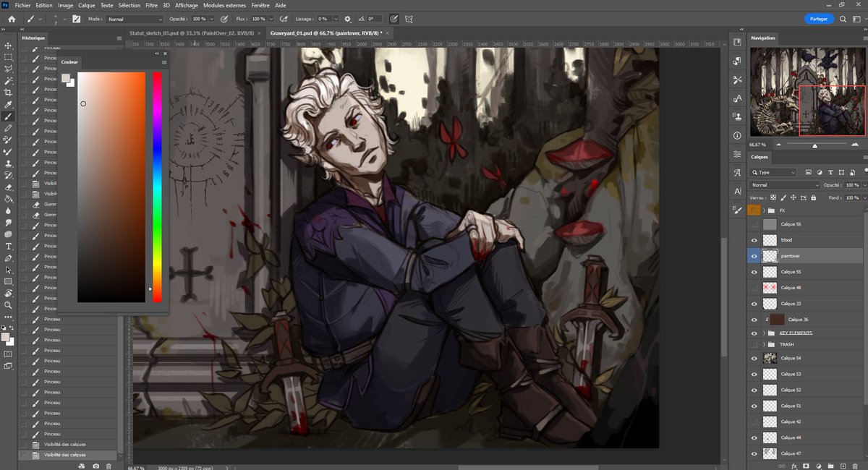The image size is (868, 470).
Task: Select the Type tool
Action: click(x=9, y=246)
